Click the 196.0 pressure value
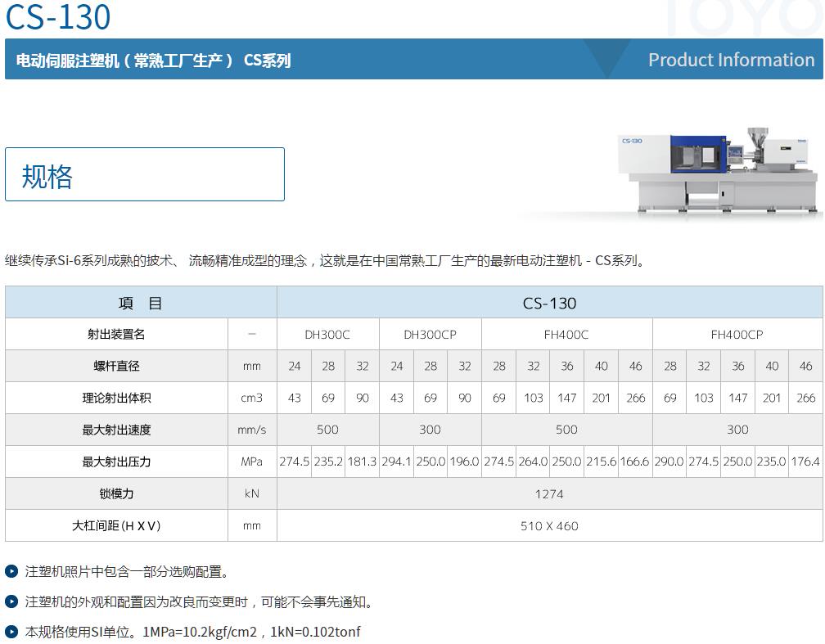 pos(465,462)
